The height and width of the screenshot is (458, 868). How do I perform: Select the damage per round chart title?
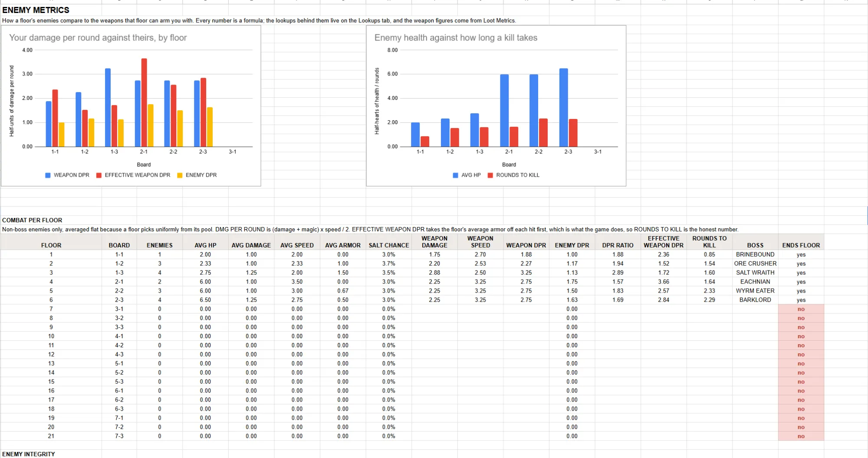98,38
